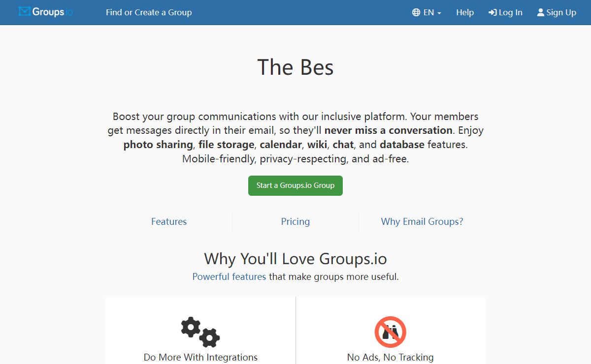
Task: Click Why You'll Love Groups.io heading
Action: coord(295,259)
